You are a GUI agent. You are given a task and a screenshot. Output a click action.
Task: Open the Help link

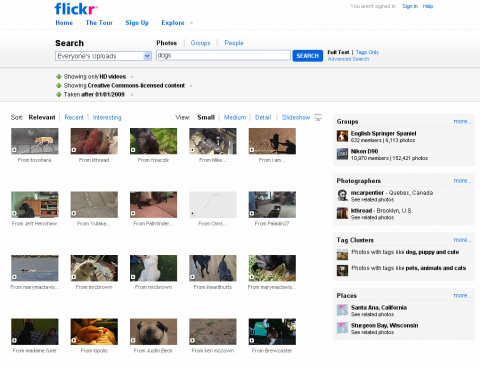(x=428, y=6)
